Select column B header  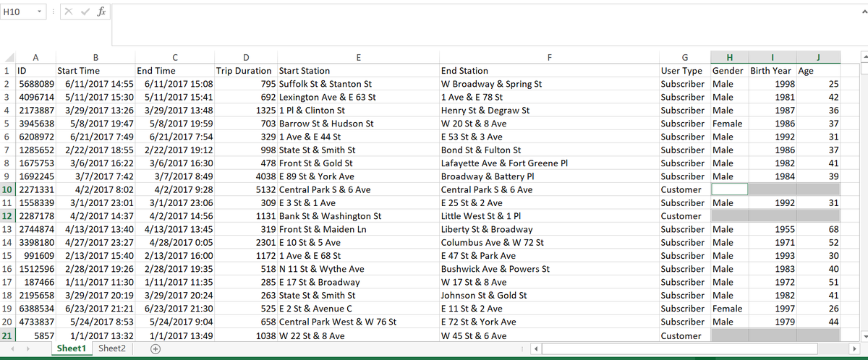(95, 57)
